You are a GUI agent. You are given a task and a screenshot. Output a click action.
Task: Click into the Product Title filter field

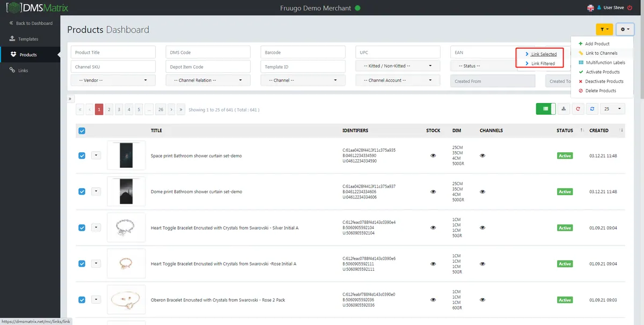pyautogui.click(x=113, y=52)
